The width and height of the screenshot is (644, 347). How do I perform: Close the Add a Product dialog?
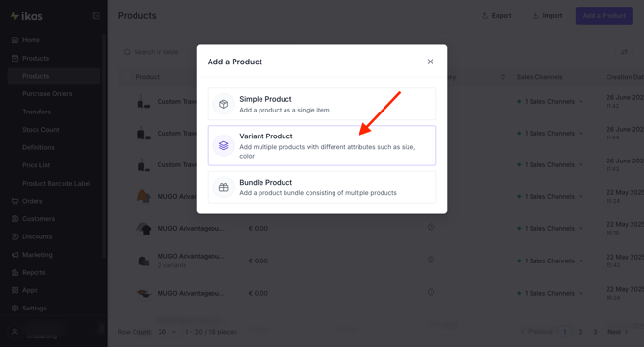(430, 62)
